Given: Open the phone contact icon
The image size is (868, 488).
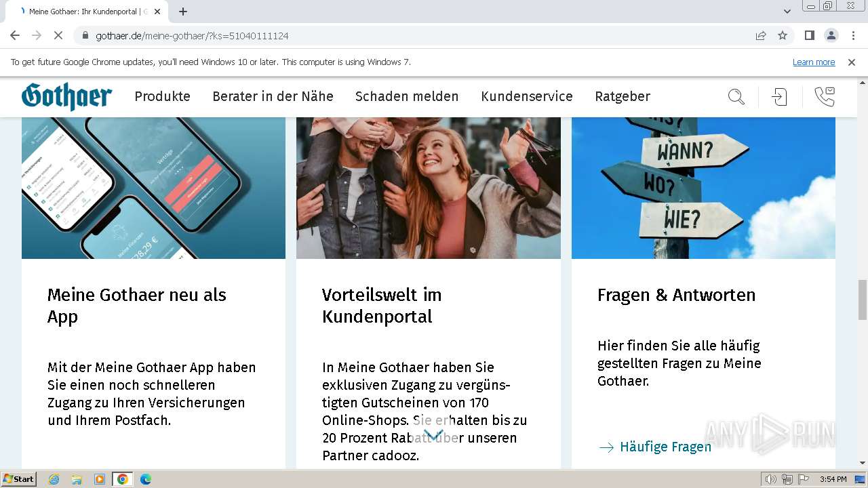Looking at the screenshot, I should click(x=825, y=97).
